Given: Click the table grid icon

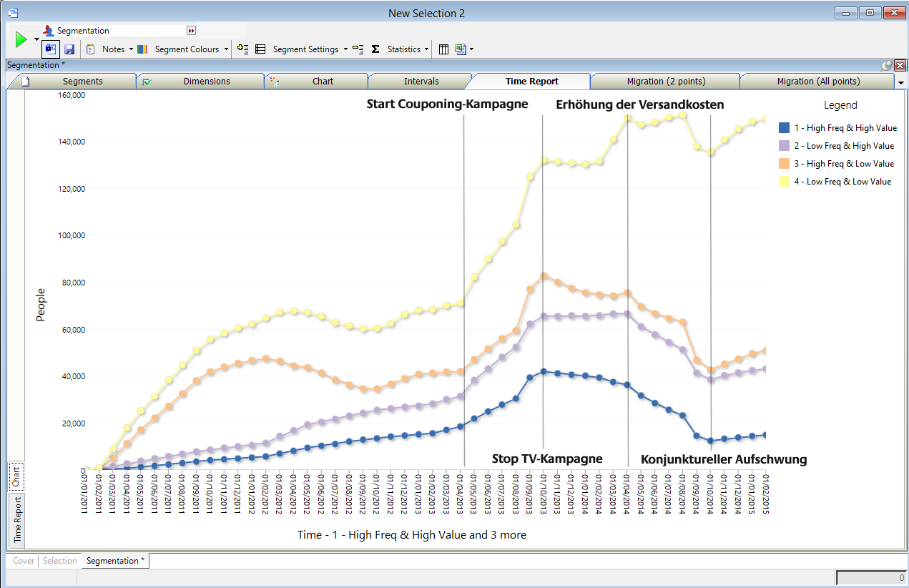Looking at the screenshot, I should pos(443,49).
